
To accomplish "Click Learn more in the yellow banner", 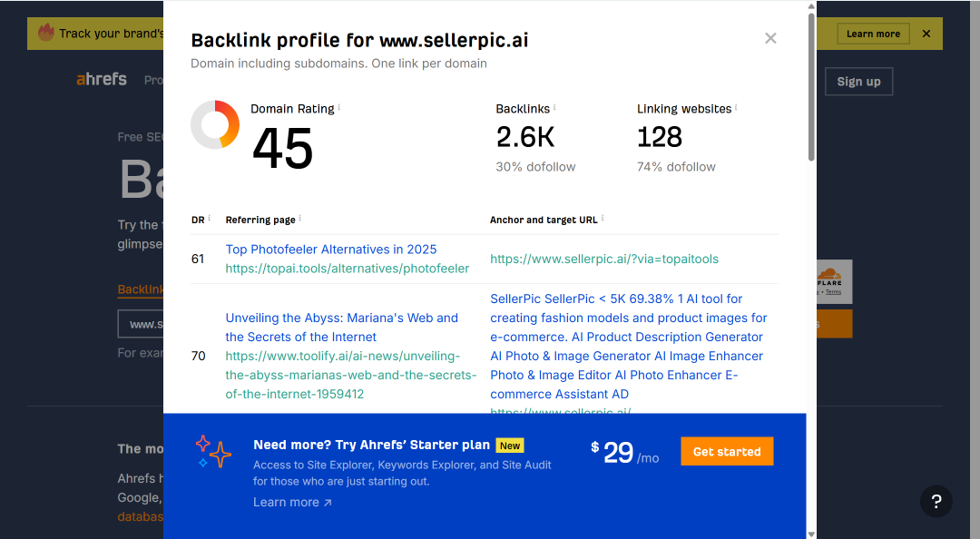I will (x=873, y=34).
